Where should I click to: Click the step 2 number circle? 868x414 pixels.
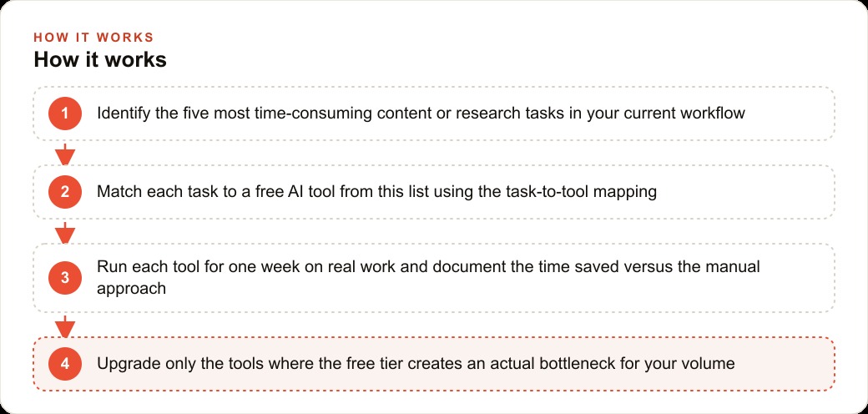pyautogui.click(x=65, y=192)
